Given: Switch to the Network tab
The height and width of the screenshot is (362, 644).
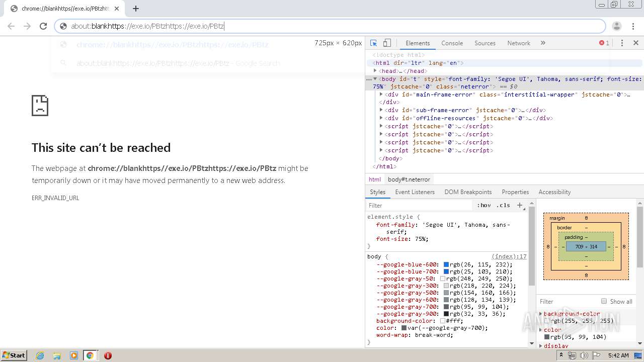Looking at the screenshot, I should click(519, 43).
